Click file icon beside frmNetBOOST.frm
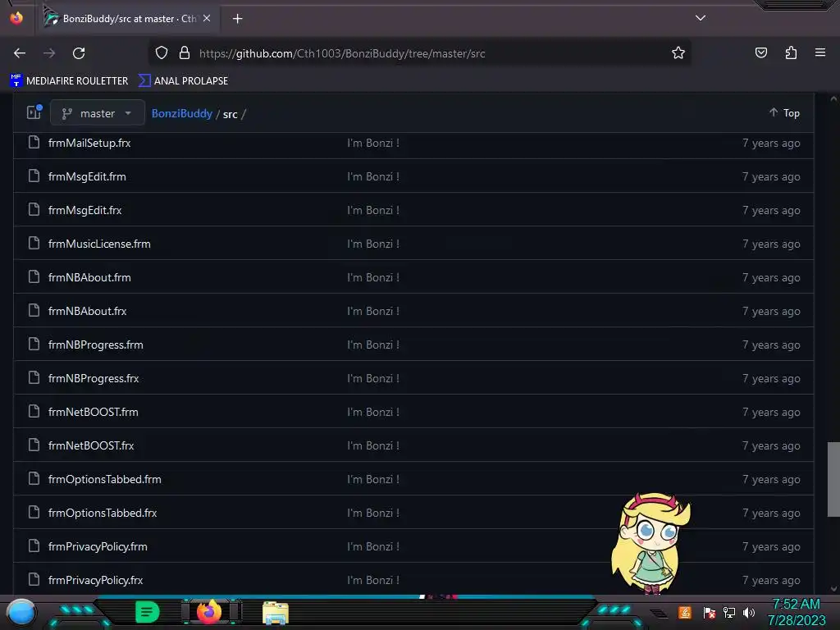The height and width of the screenshot is (630, 840). [x=34, y=412]
